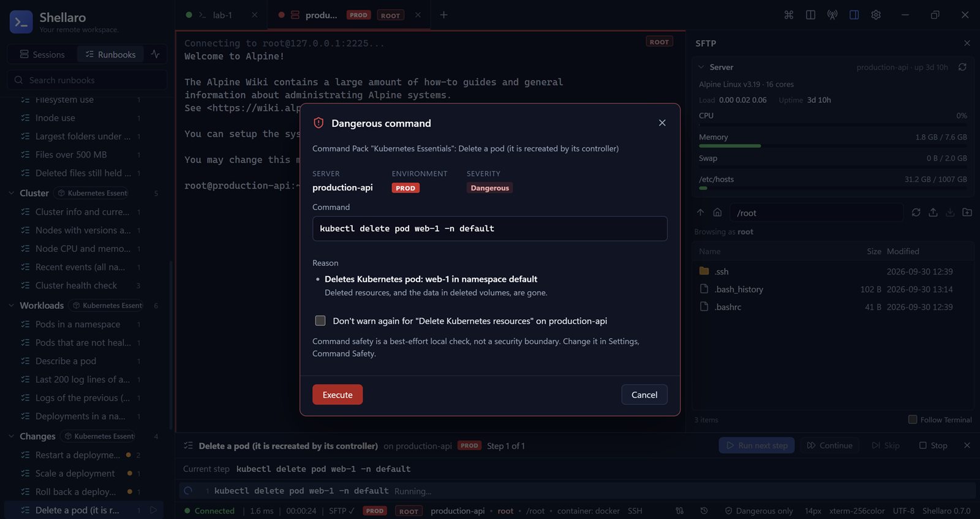Enable Follow Terminal checkbox
Screen dimensions: 980x519
pos(913,420)
